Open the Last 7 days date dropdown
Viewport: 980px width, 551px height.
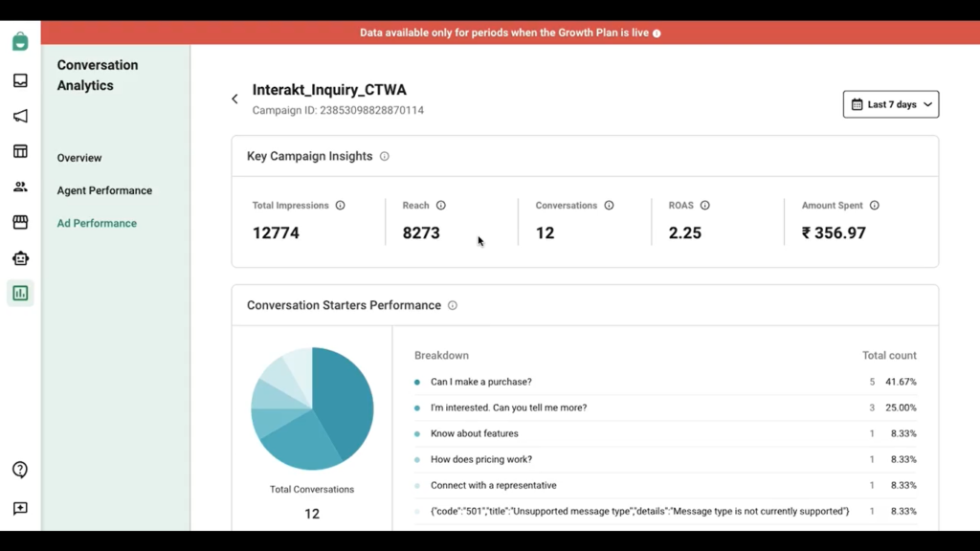(891, 104)
